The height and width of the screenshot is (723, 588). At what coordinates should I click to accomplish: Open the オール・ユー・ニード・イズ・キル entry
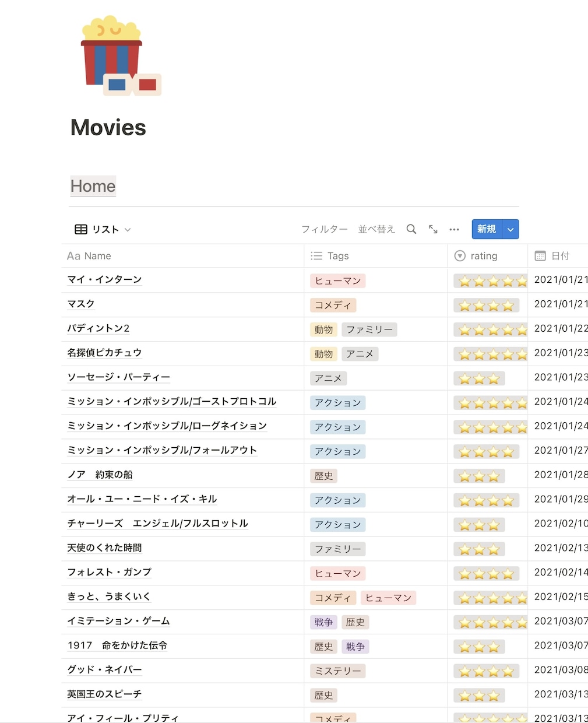point(142,499)
